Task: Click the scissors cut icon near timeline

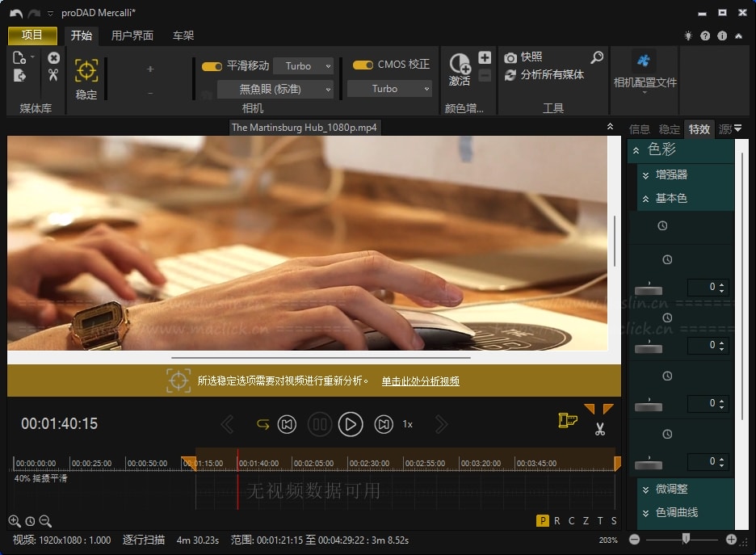Action: point(600,429)
